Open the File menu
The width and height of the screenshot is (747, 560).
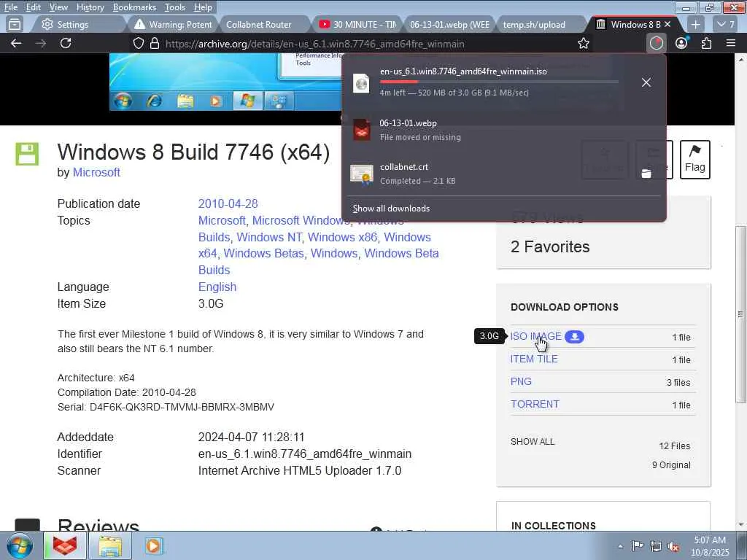point(11,7)
